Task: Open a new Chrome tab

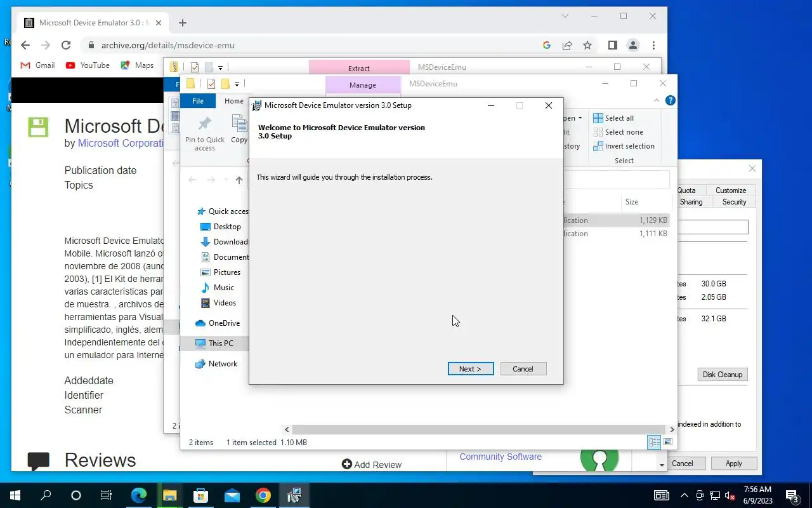Action: pyautogui.click(x=183, y=23)
